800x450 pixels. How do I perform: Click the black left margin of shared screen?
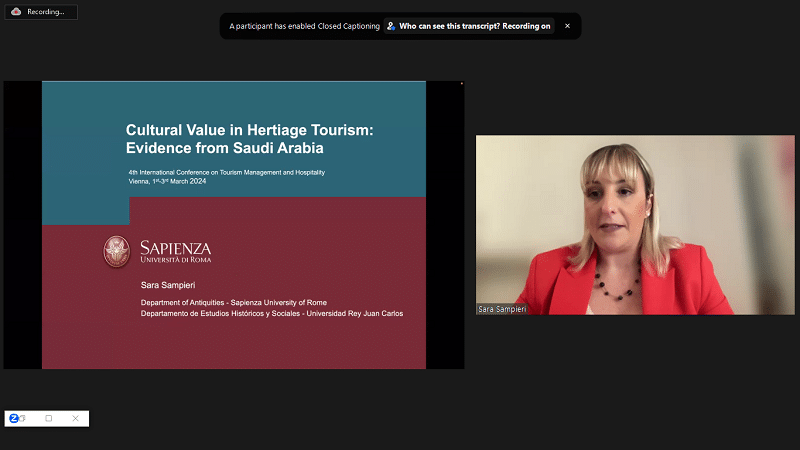coord(22,225)
